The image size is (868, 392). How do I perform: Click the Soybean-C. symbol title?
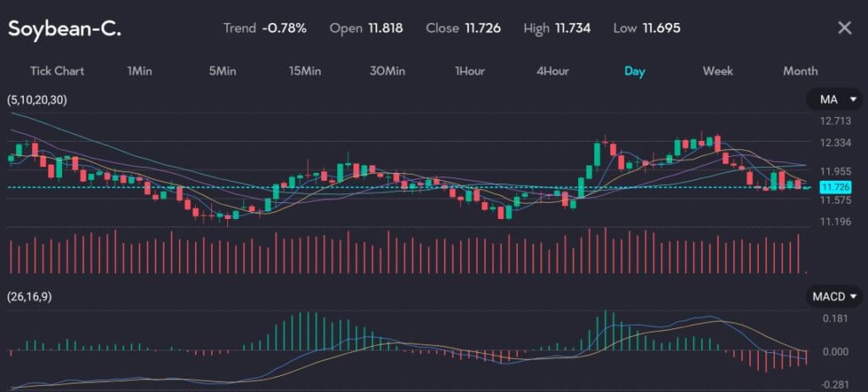pyautogui.click(x=64, y=28)
